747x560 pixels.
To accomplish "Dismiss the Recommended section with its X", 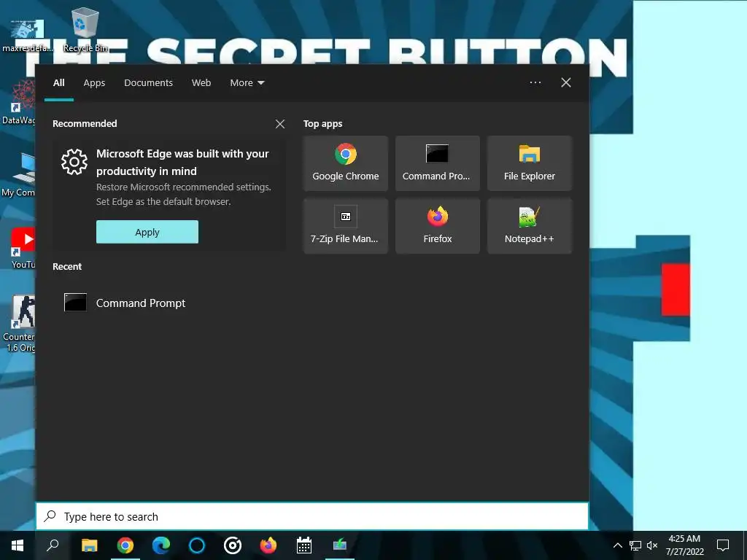I will pos(280,124).
